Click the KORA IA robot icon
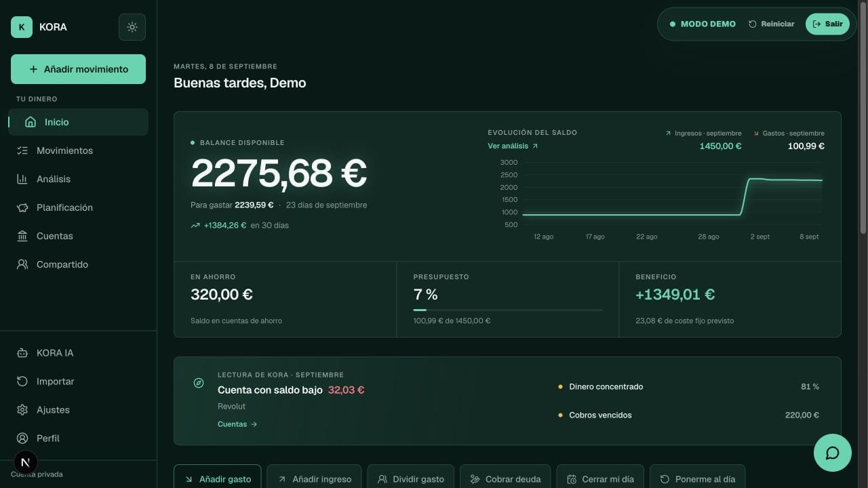 [22, 353]
